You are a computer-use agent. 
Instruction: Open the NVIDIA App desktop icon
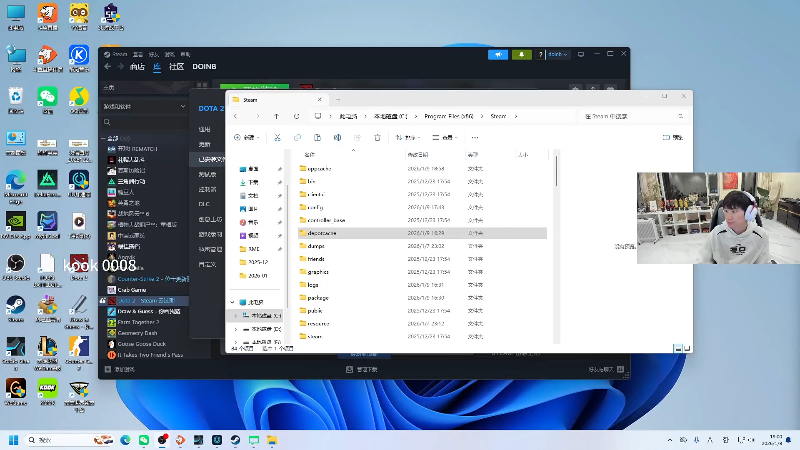coord(16,226)
